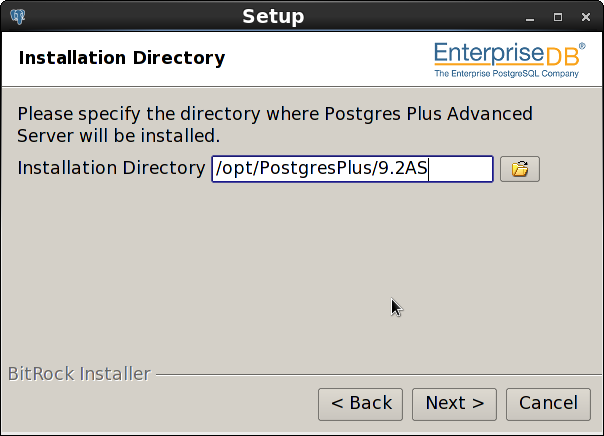
Task: Click the PostgreSQL elephant icon in title bar
Action: click(x=18, y=17)
